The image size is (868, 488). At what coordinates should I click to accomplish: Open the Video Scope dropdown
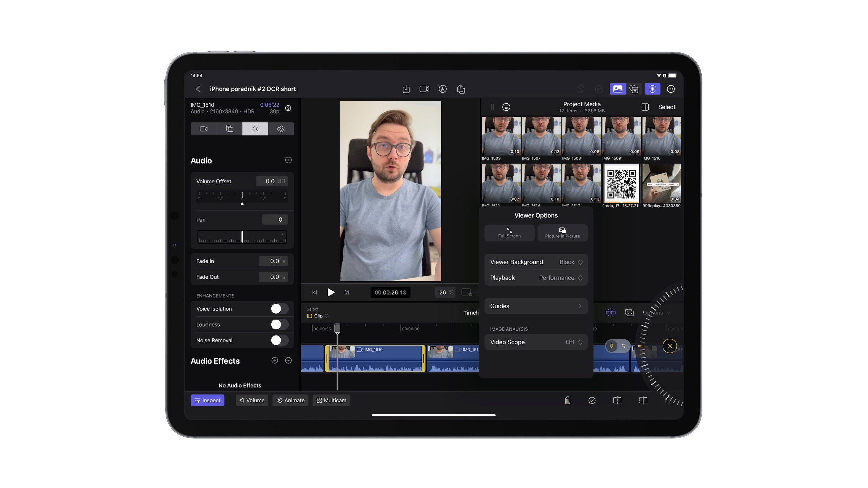point(536,342)
